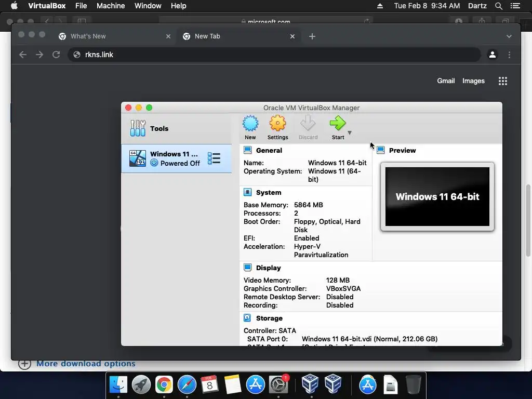The image size is (532, 399).
Task: Open the Google apps grid icon
Action: point(502,81)
